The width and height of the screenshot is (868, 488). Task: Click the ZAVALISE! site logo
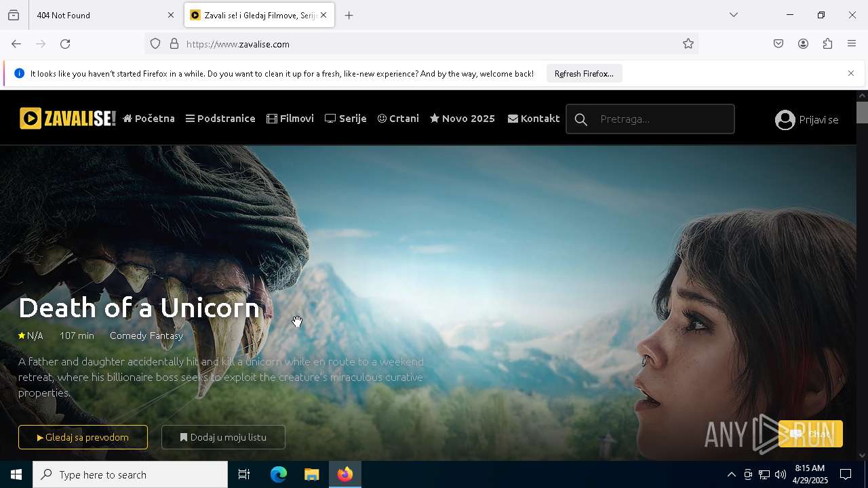click(x=67, y=119)
